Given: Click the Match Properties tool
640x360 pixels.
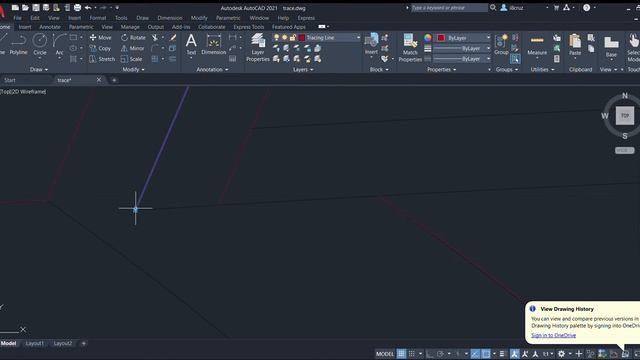Looking at the screenshot, I should click(x=410, y=48).
